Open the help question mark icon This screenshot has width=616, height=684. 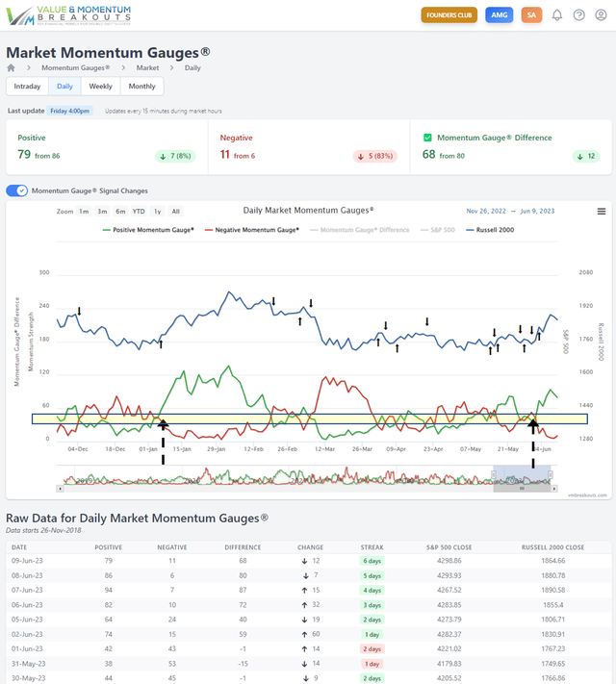pos(578,15)
